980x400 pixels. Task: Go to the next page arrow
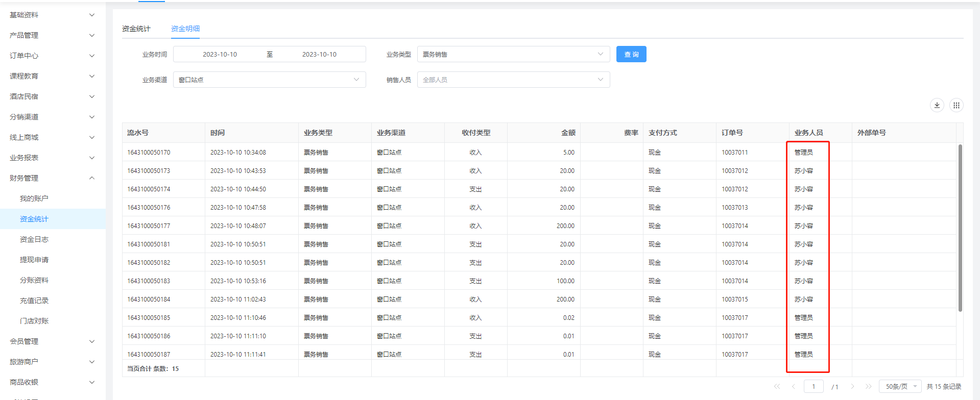coord(852,386)
